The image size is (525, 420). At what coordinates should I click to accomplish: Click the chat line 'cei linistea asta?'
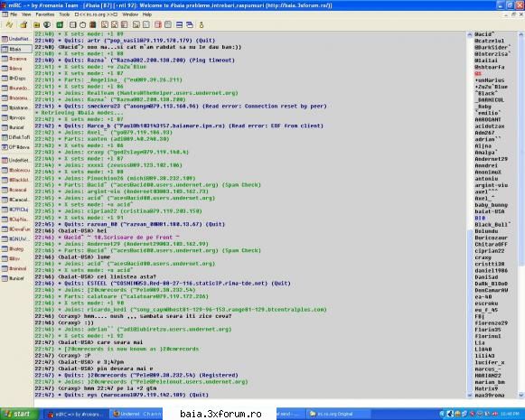pos(127,276)
